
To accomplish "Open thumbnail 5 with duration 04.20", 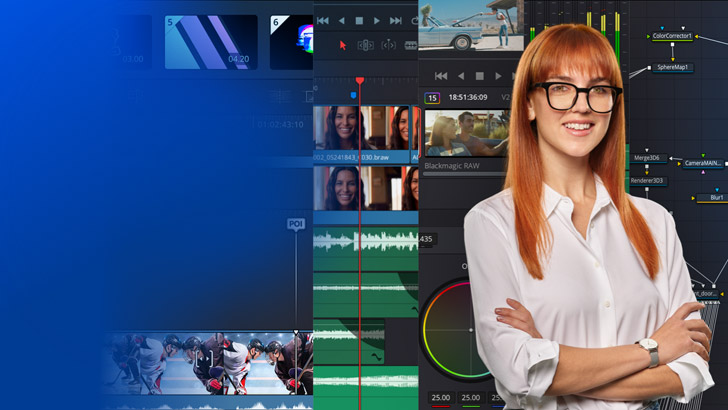I will pyautogui.click(x=211, y=42).
